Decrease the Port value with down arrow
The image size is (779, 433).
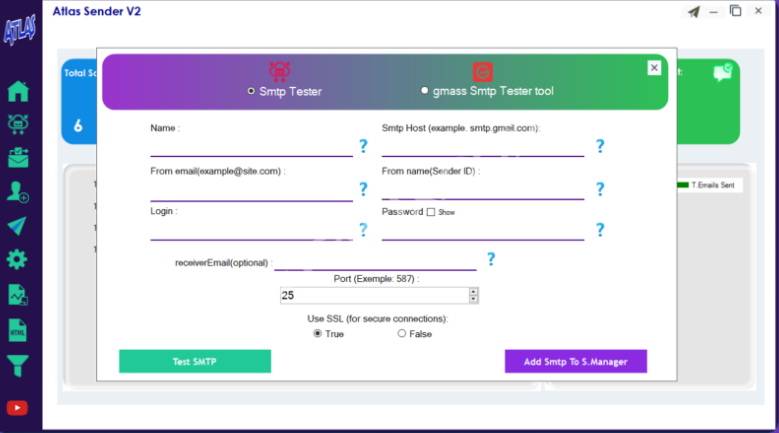(x=474, y=299)
